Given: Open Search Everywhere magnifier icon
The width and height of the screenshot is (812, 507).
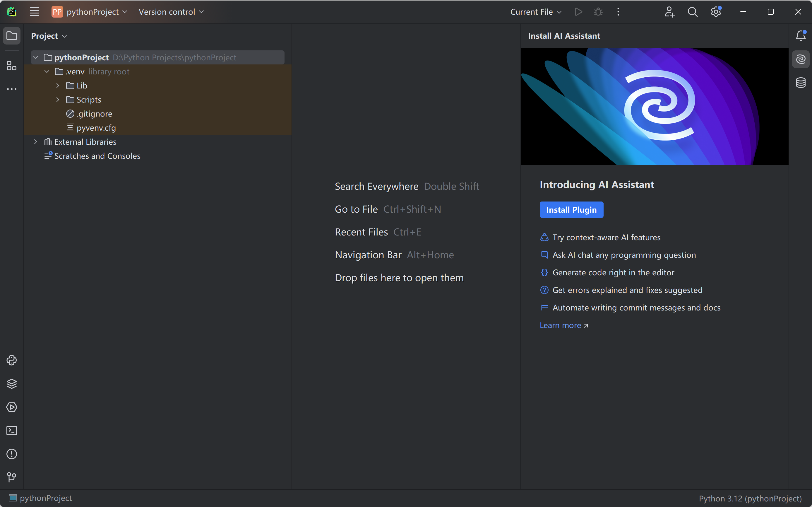Looking at the screenshot, I should (x=693, y=12).
